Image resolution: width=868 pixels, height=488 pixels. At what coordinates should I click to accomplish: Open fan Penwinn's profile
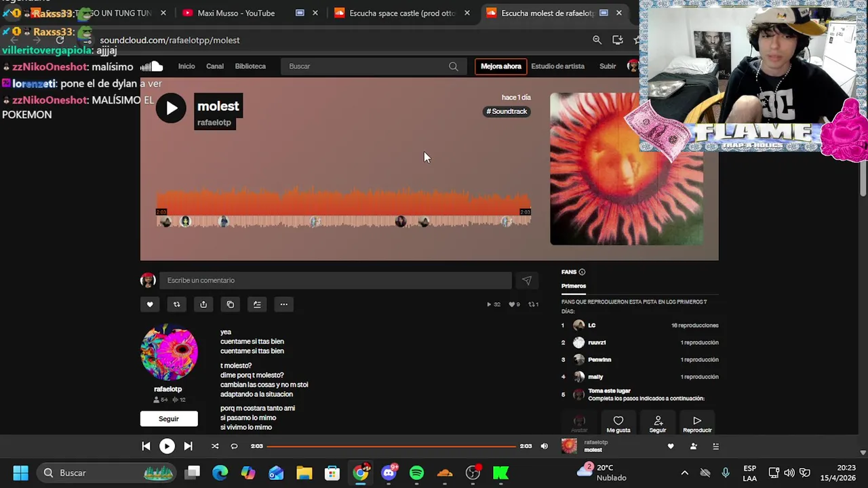pyautogui.click(x=599, y=360)
